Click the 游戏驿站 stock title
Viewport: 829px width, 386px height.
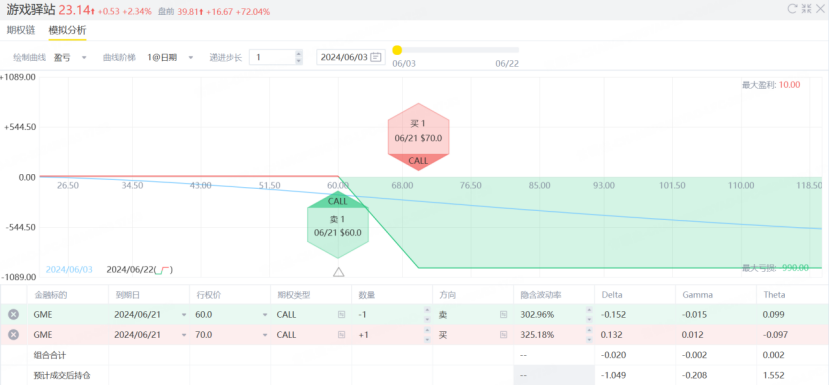(x=31, y=10)
